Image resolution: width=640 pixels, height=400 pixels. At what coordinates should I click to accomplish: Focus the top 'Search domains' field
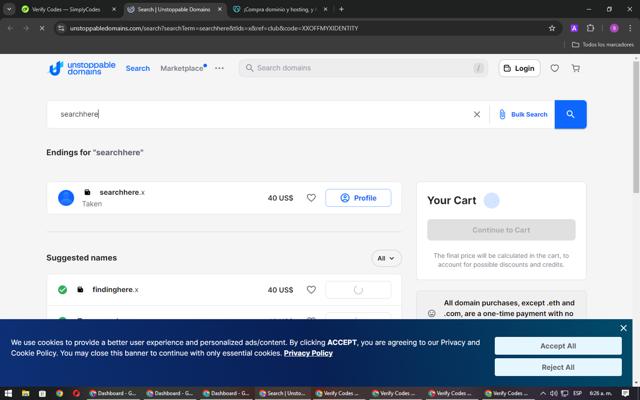coord(363,68)
